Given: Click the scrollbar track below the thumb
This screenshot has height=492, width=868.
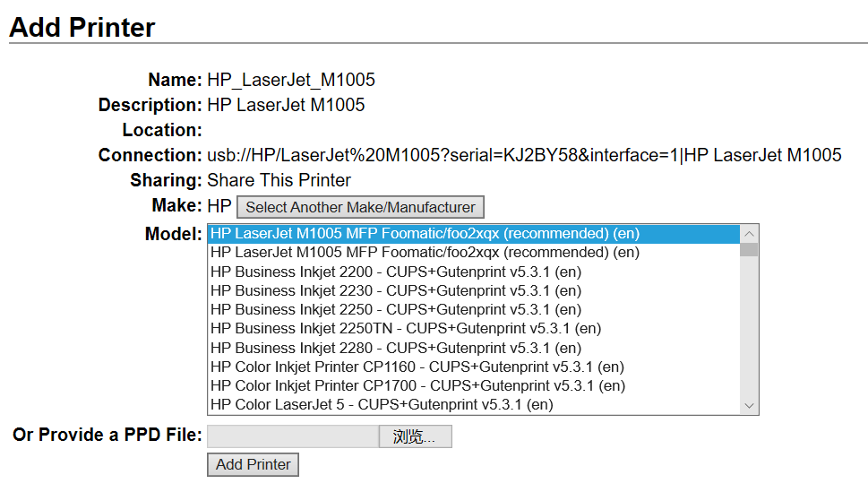Looking at the screenshot, I should (x=749, y=327).
